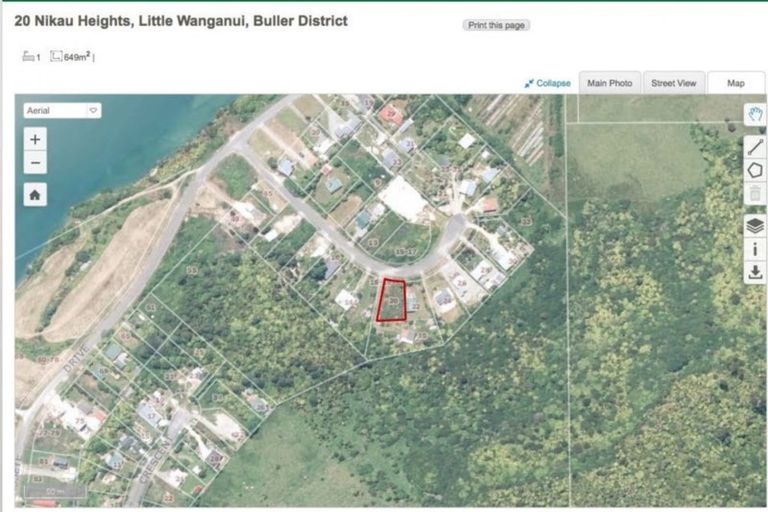Click the bedroom count icon
Screen dimensions: 768x512
(28, 57)
